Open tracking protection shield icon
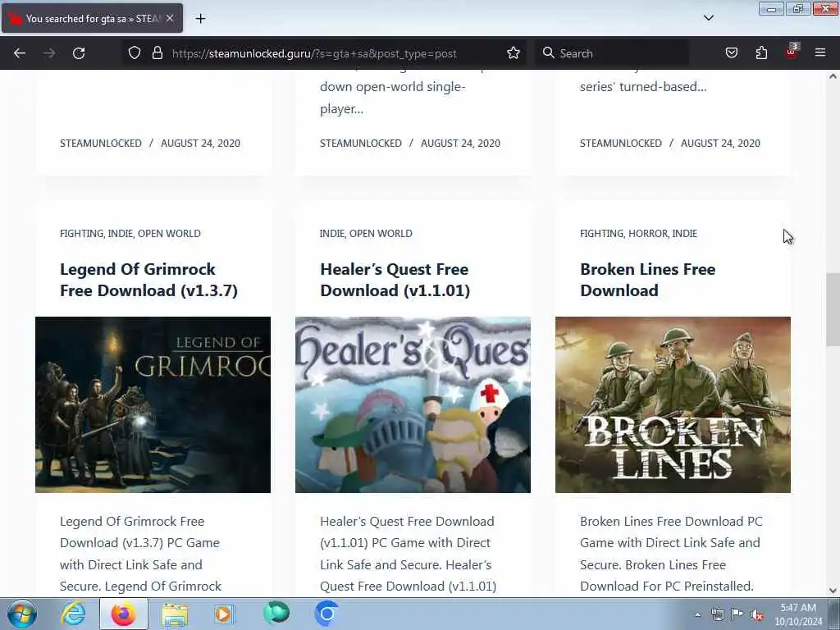Screen dimensions: 840x630 pyautogui.click(x=135, y=53)
